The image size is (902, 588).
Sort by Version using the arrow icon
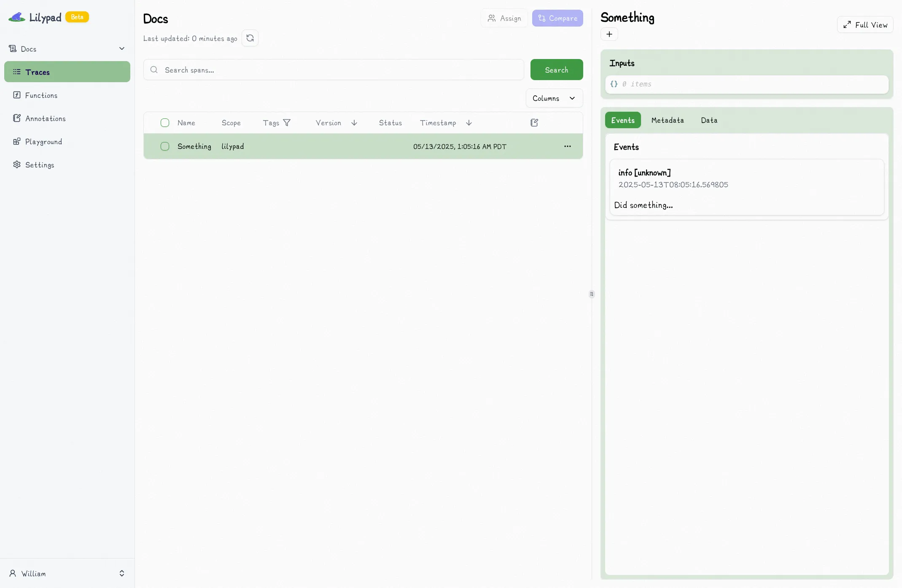(x=354, y=123)
